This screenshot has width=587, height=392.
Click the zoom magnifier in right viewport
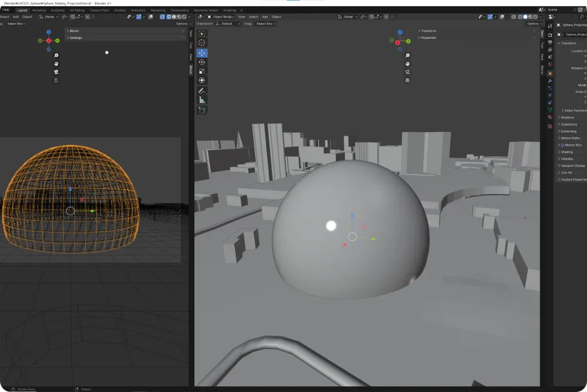[408, 56]
